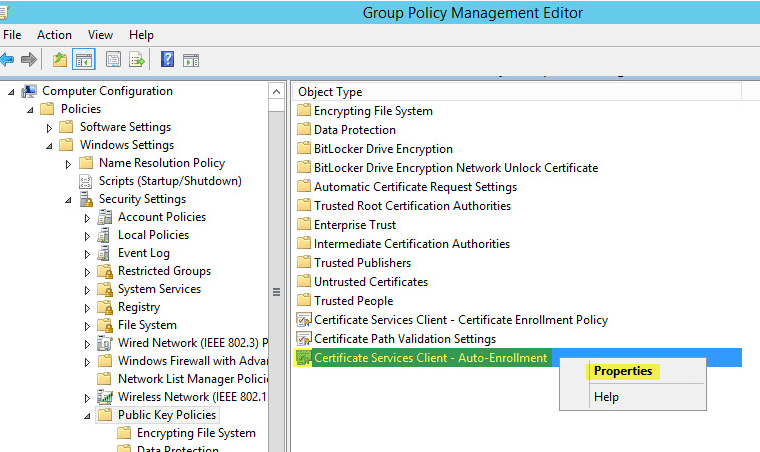Expand the Event Log node arrow
This screenshot has width=760, height=452.
87,254
